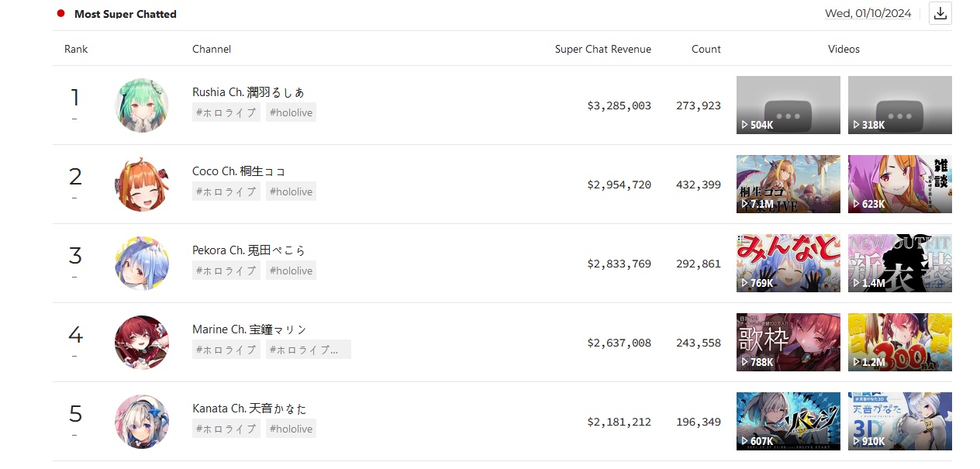Click Pekora channel avatar image
Image resolution: width=980 pixels, height=469 pixels.
(142, 264)
